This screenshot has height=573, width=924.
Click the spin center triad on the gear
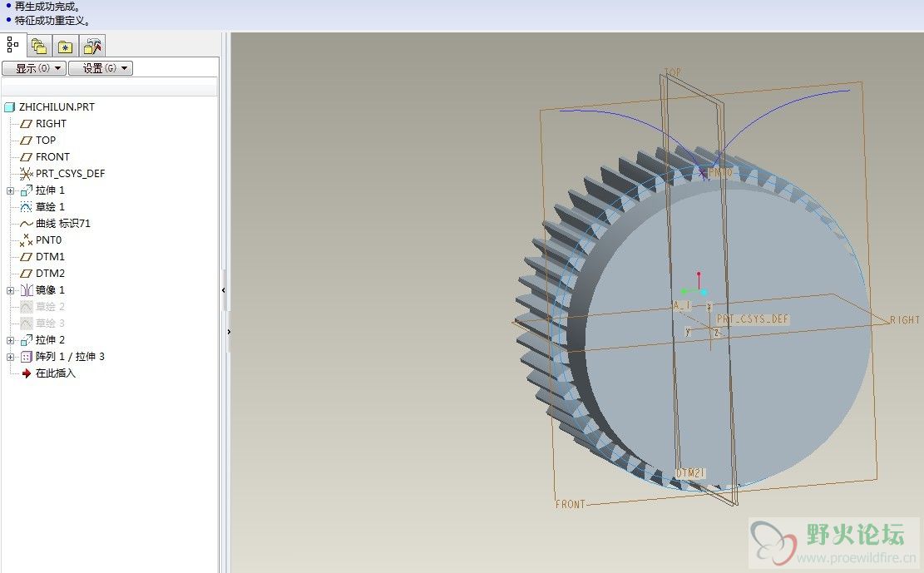[695, 285]
